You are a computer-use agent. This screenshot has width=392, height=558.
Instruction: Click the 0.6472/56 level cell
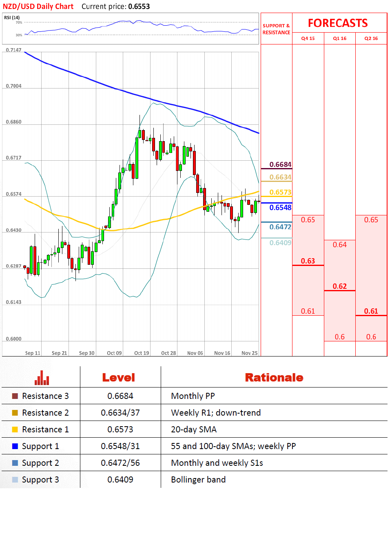coord(120,463)
